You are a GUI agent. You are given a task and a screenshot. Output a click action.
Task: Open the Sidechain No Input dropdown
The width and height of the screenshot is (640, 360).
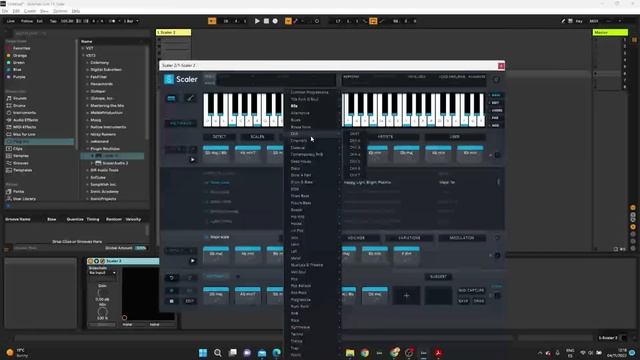(x=102, y=273)
